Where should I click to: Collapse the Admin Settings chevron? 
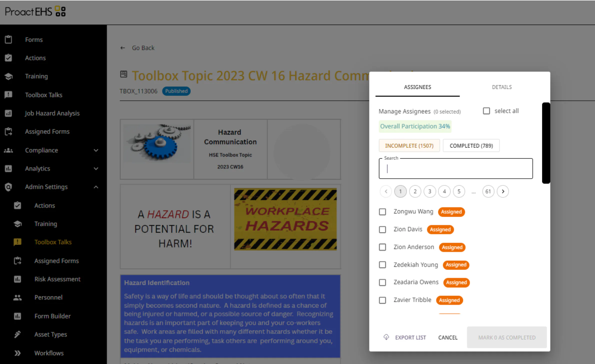[96, 187]
